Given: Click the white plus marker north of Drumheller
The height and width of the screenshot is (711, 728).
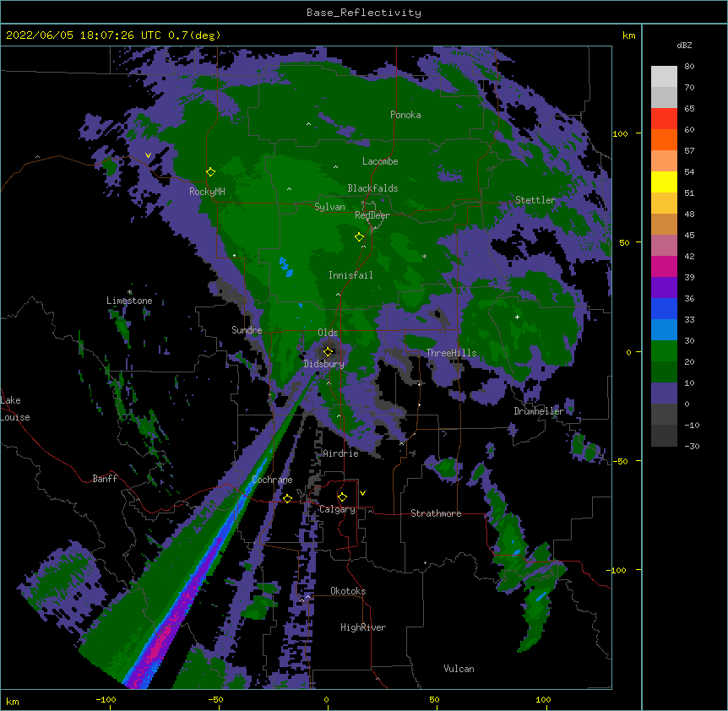Looking at the screenshot, I should (517, 317).
